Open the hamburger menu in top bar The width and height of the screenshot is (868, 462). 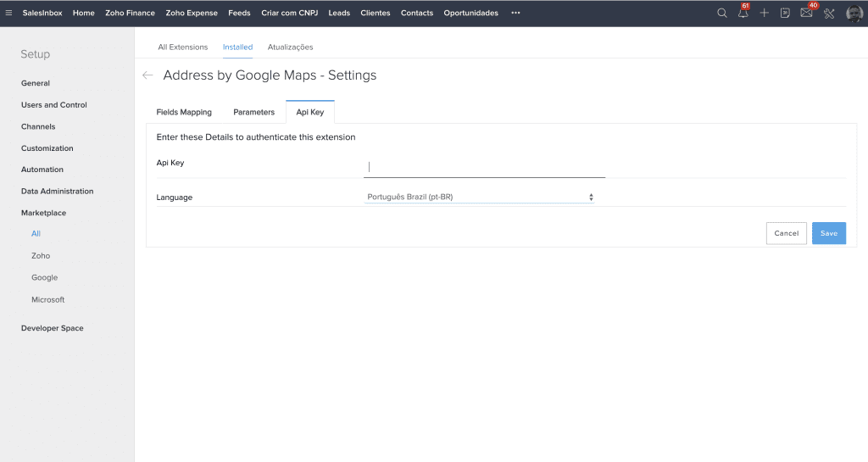(8, 13)
